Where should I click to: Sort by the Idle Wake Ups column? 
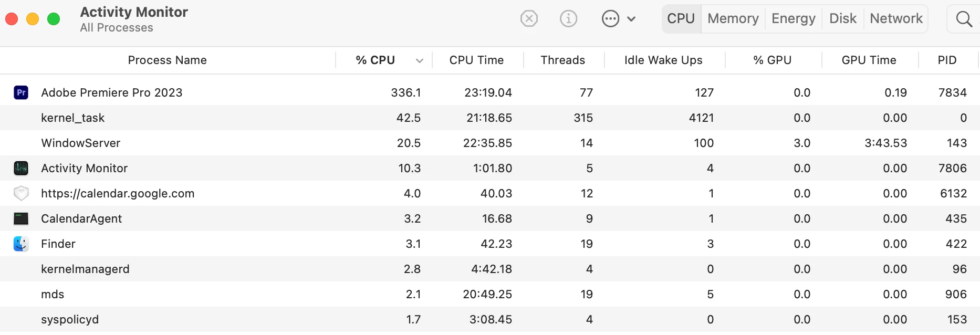[663, 60]
